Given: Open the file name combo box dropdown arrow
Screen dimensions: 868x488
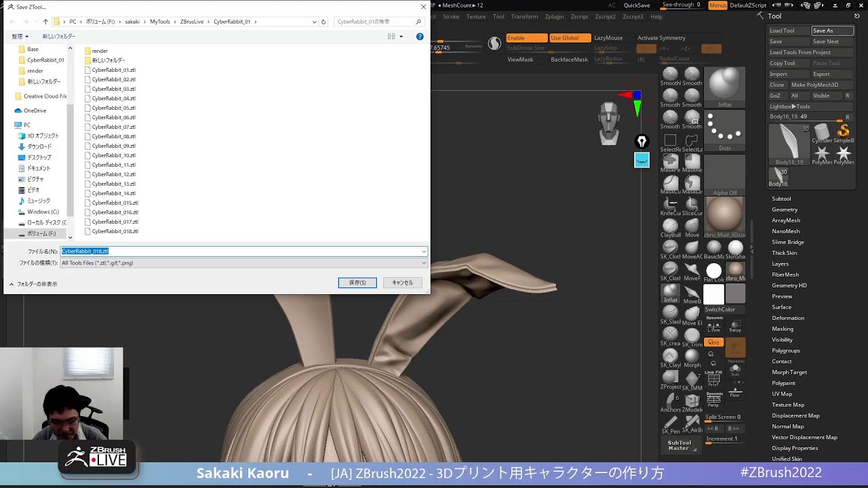Looking at the screenshot, I should click(x=424, y=251).
